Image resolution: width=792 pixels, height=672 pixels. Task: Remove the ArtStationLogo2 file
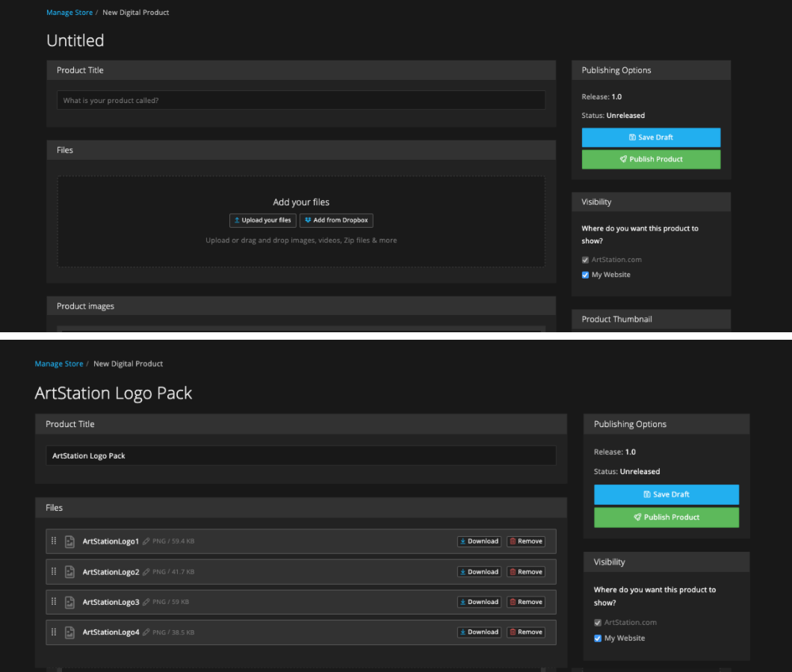point(526,572)
